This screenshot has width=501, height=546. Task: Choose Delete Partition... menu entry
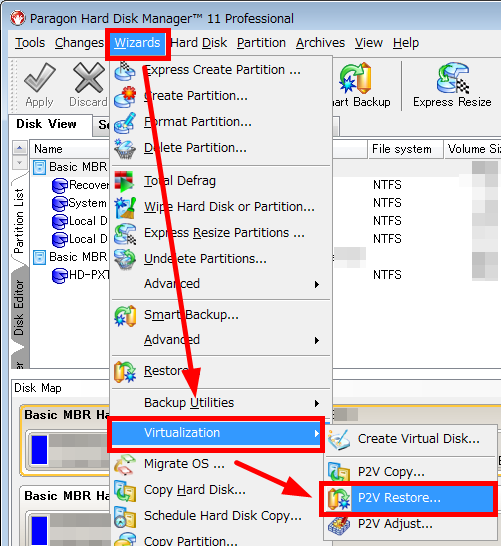tap(221, 148)
